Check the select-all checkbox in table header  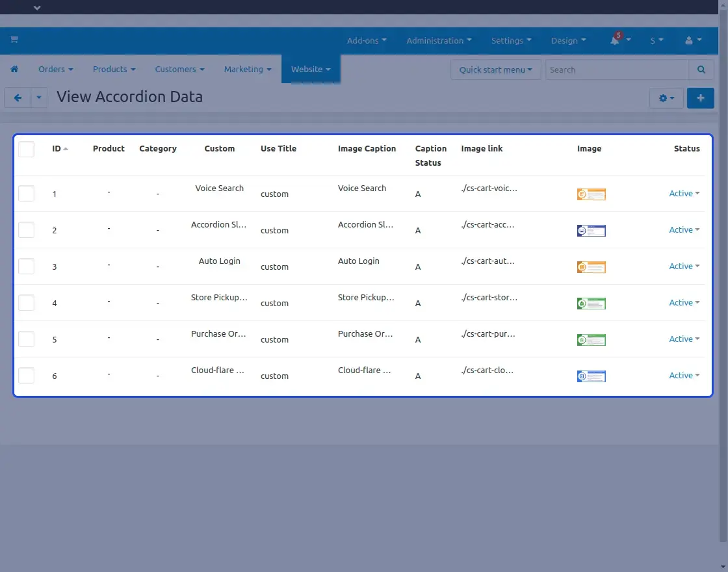tap(26, 149)
